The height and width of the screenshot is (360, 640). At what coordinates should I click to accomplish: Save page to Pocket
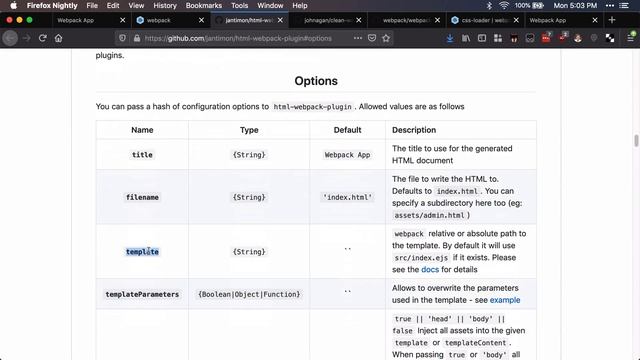(371, 38)
